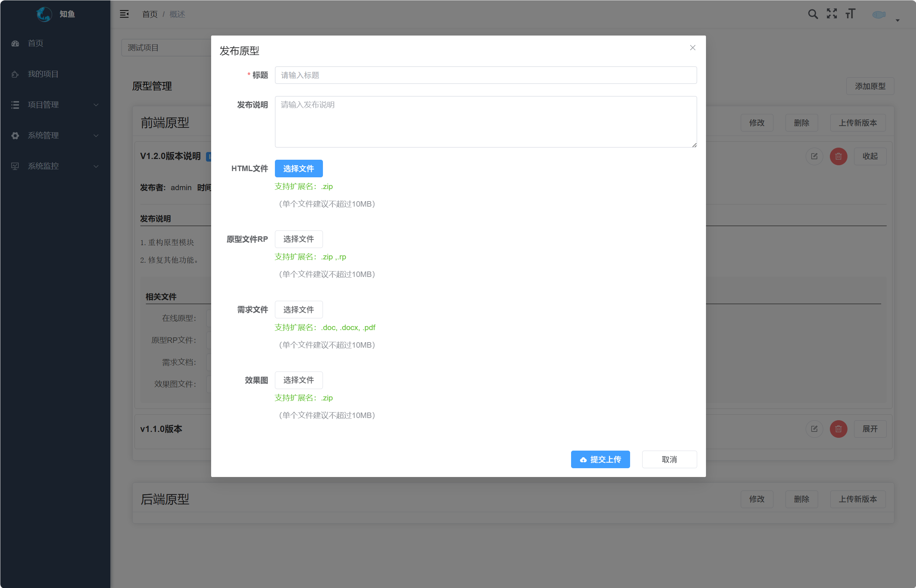Collapse the sidebar with hamburger icon
Viewport: 916px width, 588px height.
point(124,14)
